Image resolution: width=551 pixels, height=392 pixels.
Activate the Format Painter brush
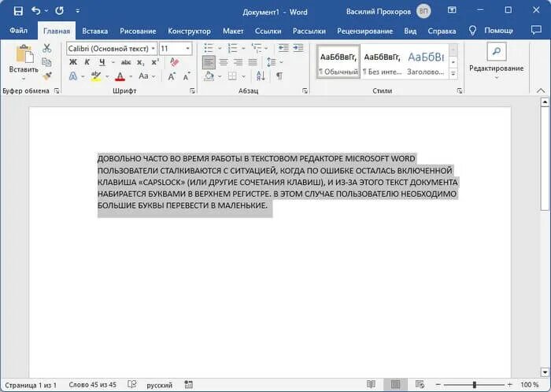click(46, 76)
